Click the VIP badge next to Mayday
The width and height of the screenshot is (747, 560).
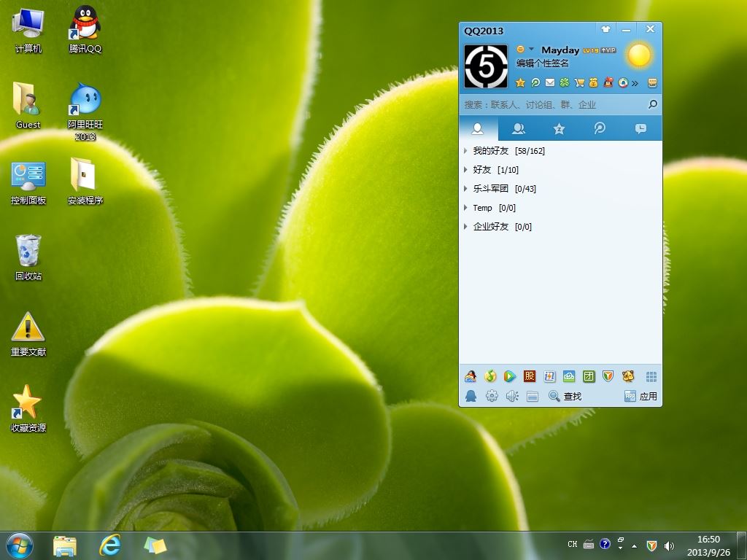coord(608,50)
